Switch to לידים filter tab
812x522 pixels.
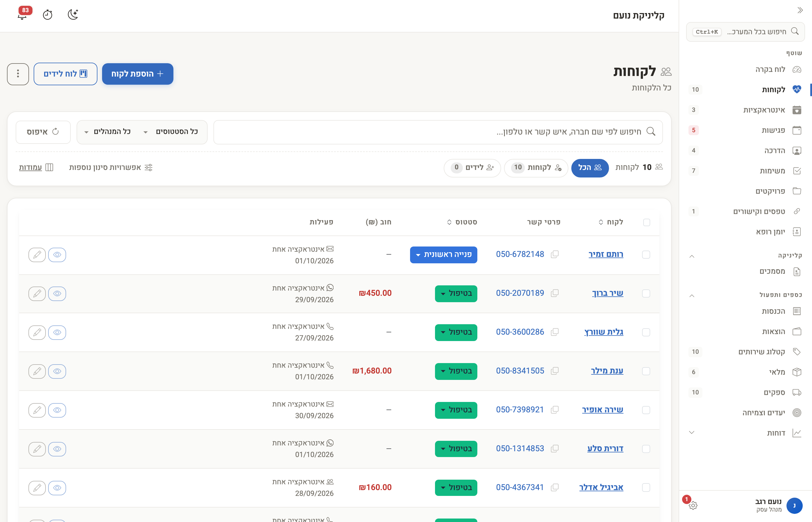pos(472,168)
